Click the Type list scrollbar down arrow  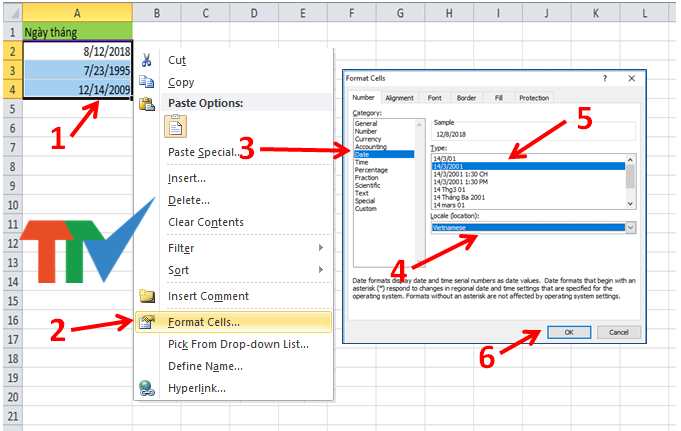630,204
